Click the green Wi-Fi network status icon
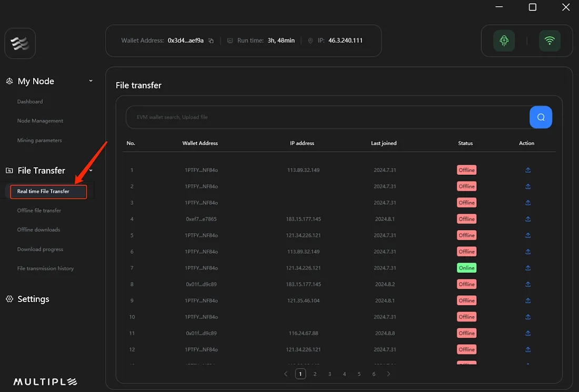 (550, 41)
